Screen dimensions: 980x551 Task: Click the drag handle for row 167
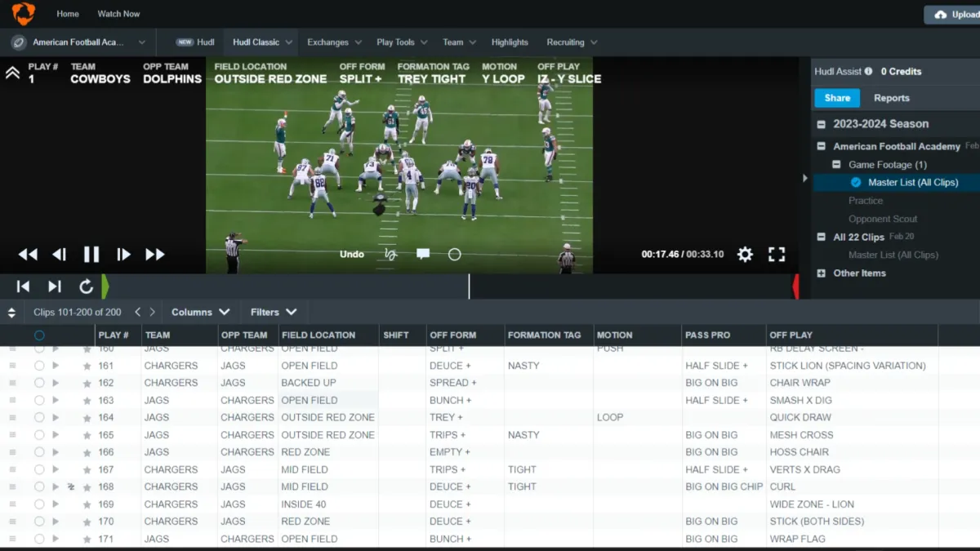tap(12, 469)
